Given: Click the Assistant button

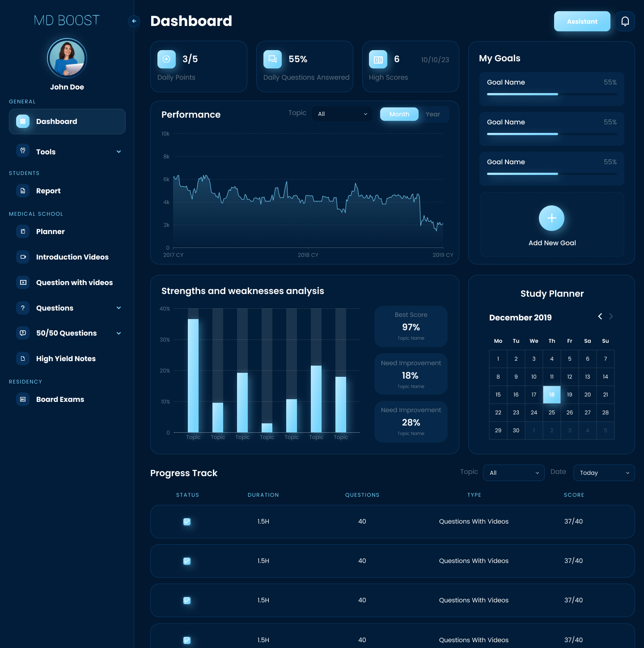Looking at the screenshot, I should click(582, 21).
